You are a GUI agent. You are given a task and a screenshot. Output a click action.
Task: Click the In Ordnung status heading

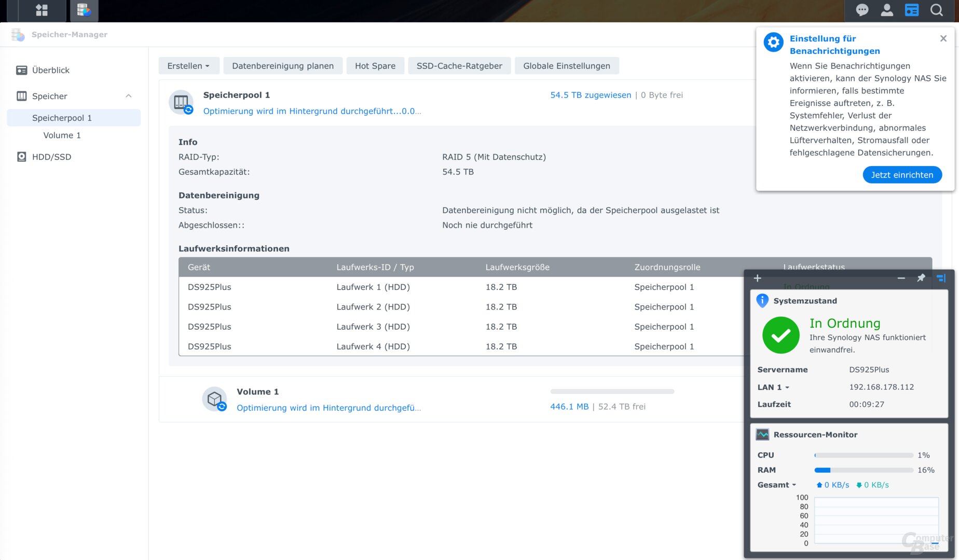(845, 323)
